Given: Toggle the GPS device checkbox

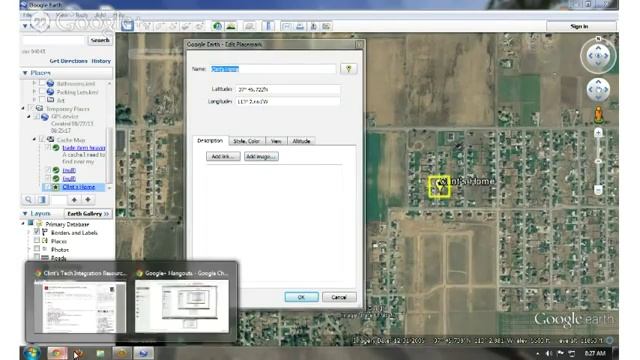Looking at the screenshot, I should (x=37, y=117).
